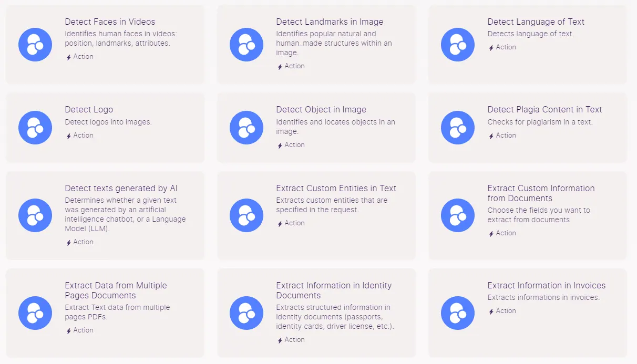Image resolution: width=637 pixels, height=364 pixels.
Task: Open the Extract Data from Multiple Pages Documents title
Action: point(116,290)
